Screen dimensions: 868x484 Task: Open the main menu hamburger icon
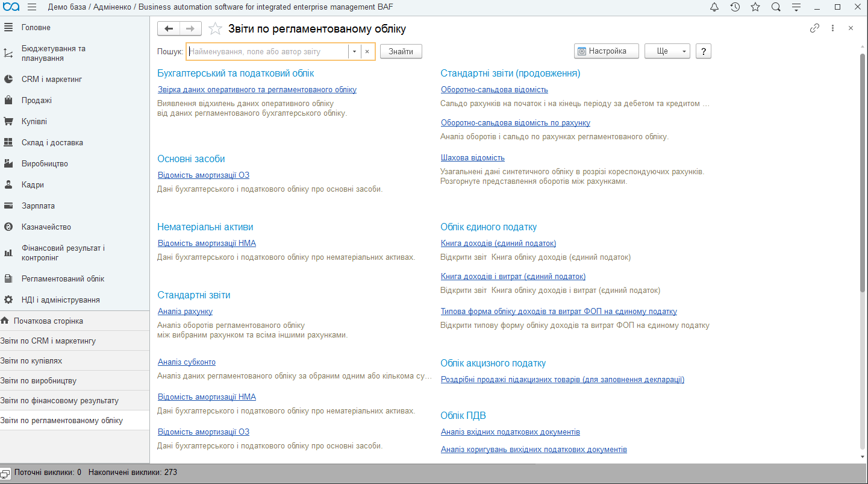[32, 7]
